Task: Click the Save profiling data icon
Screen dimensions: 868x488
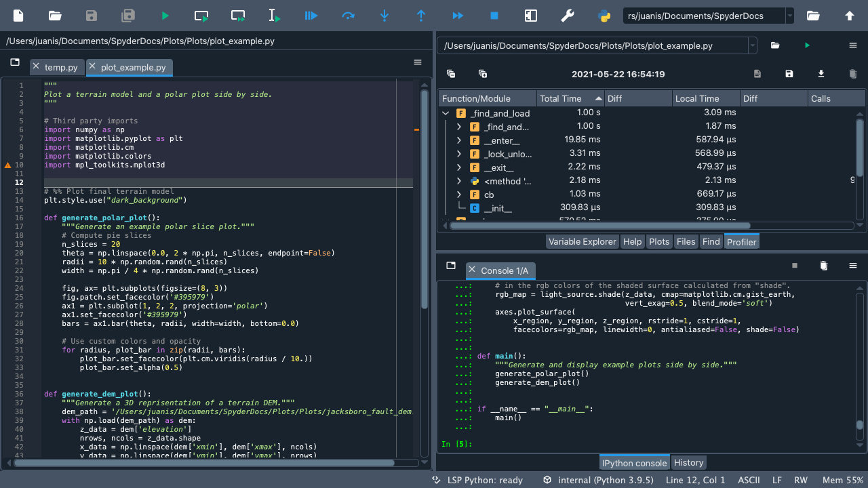Action: pos(789,74)
